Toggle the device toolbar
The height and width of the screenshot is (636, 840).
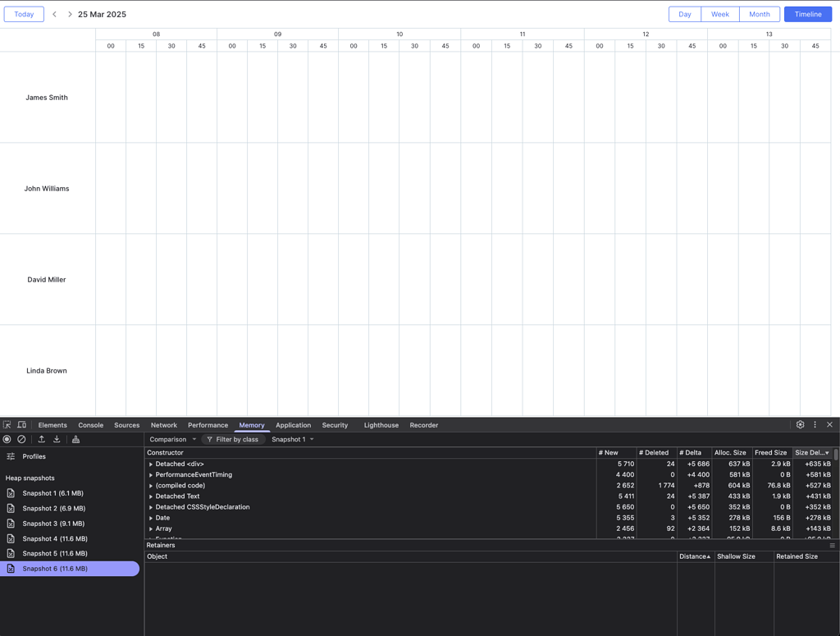click(x=21, y=424)
